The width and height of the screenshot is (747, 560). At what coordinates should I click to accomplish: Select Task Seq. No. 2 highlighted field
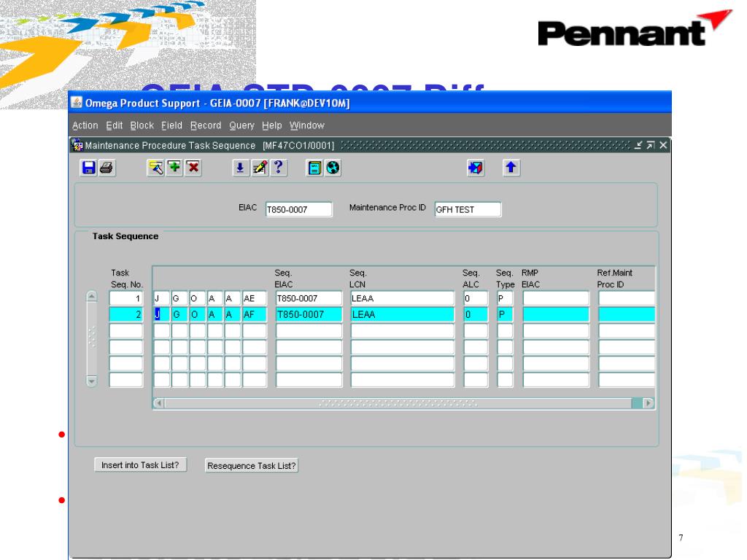pyautogui.click(x=126, y=314)
